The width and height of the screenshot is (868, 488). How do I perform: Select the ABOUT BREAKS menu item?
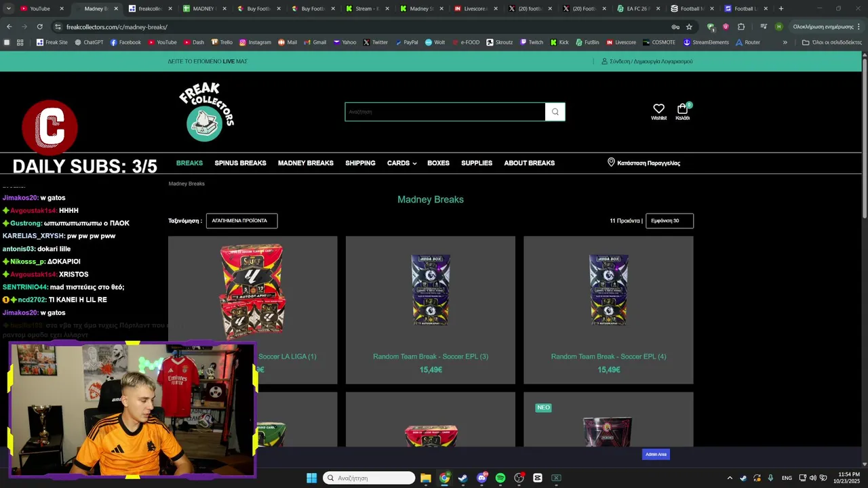point(530,163)
